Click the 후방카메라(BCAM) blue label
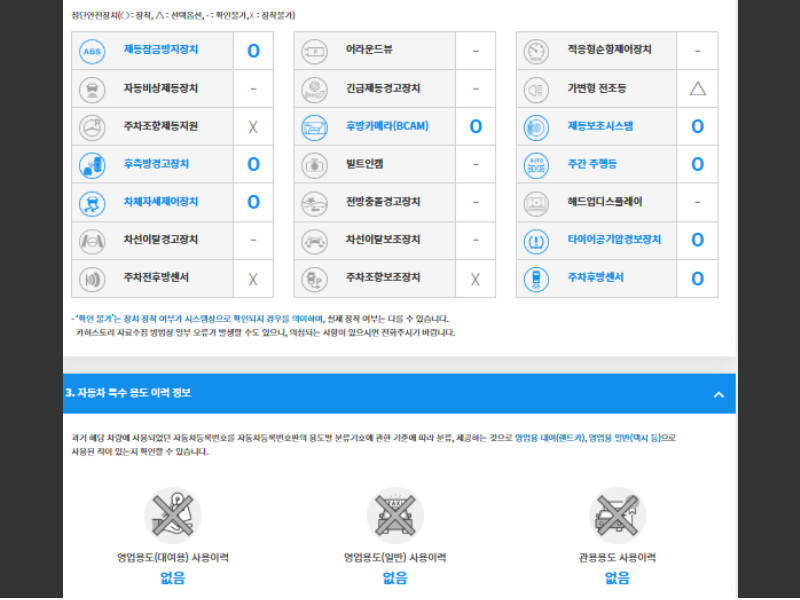The height and width of the screenshot is (600, 800). [x=387, y=126]
